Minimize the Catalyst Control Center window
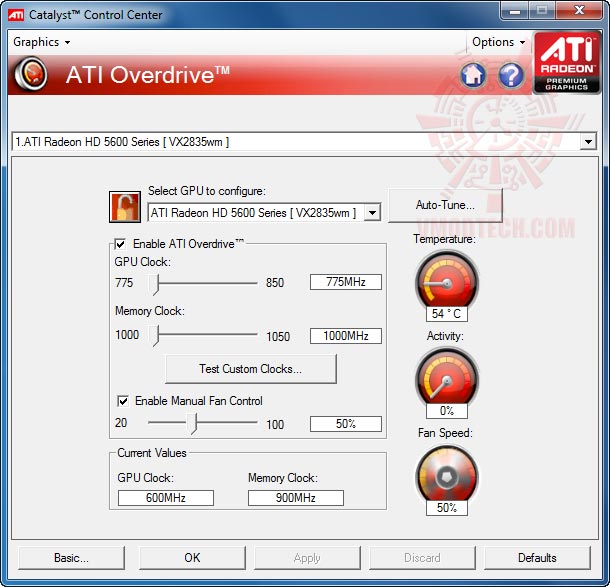Viewport: 610px width, 587px height. (514, 11)
